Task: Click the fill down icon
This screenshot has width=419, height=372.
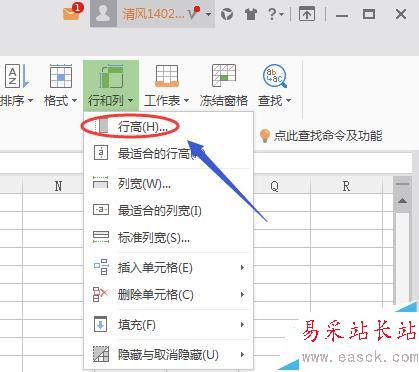Action: pyautogui.click(x=101, y=324)
